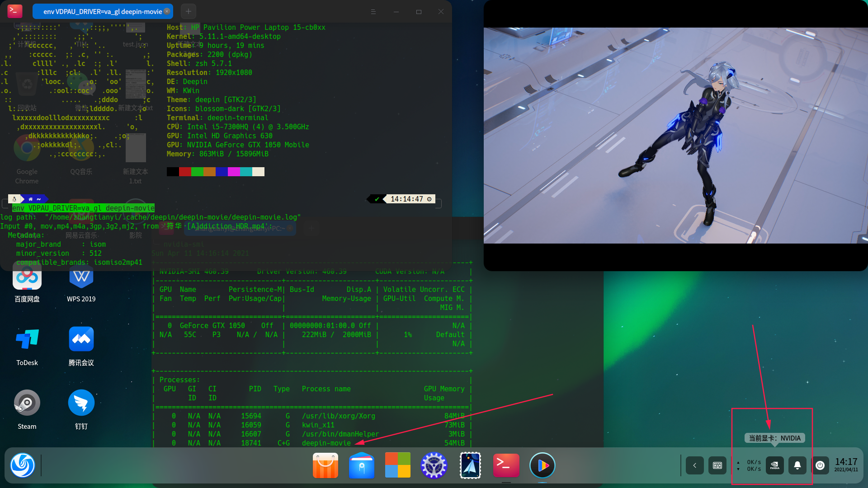This screenshot has height=488, width=868.
Task: Open terminal hamburger menu
Action: (373, 12)
